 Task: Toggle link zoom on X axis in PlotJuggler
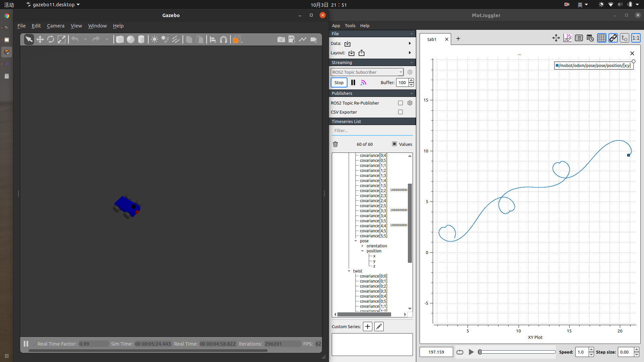tap(613, 38)
